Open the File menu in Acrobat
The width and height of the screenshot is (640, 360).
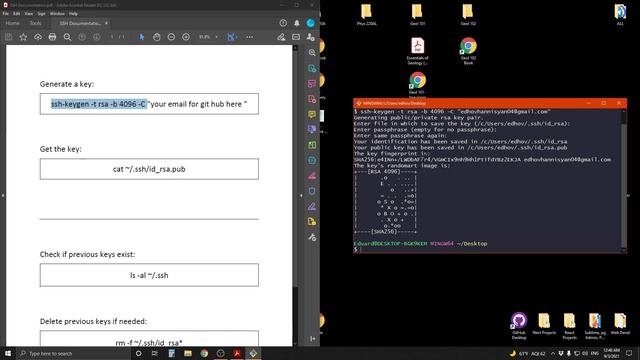6,13
